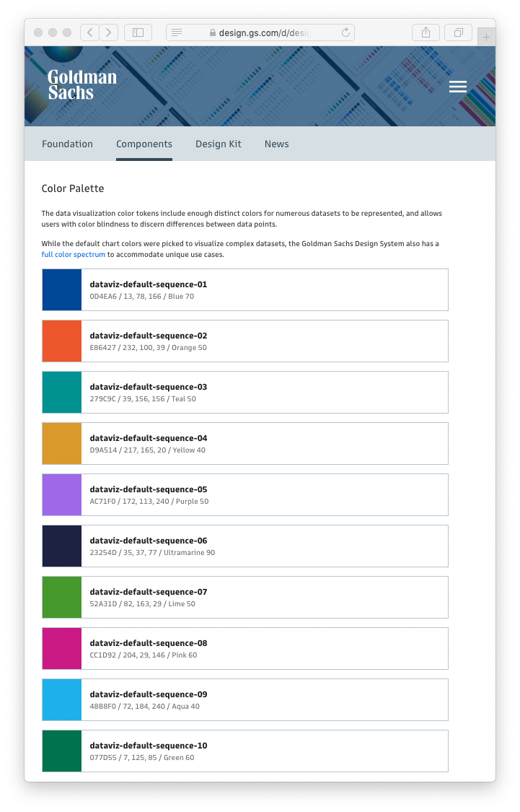Select the Teal 50 color swatch
The width and height of the screenshot is (520, 812).
tap(62, 392)
